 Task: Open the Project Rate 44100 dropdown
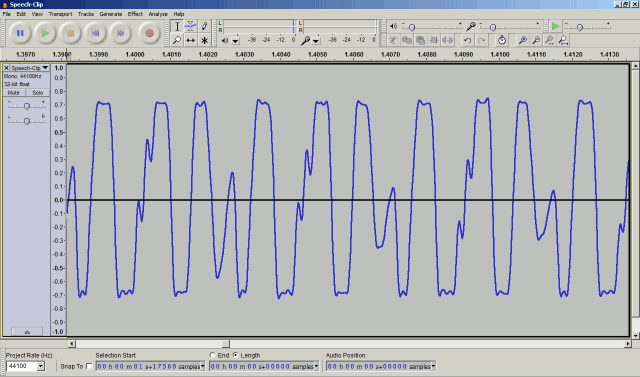tap(41, 366)
